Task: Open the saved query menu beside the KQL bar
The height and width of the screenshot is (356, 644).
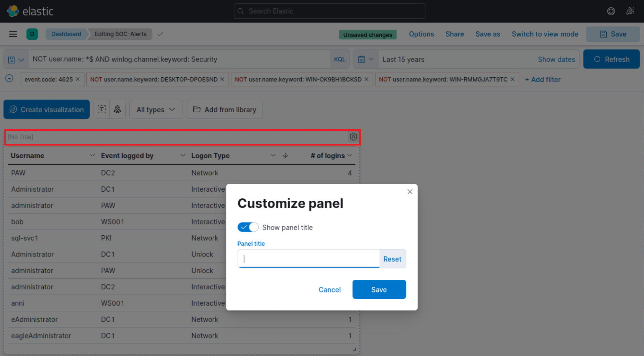Action: [x=16, y=59]
